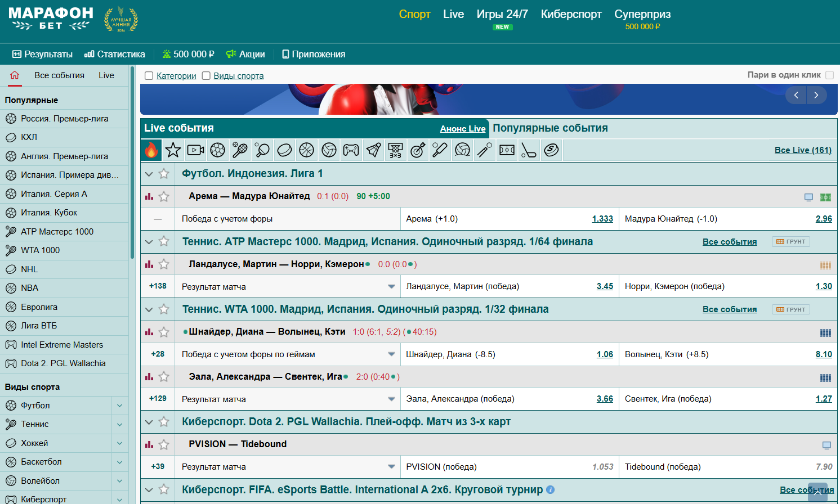Bet on Эала, Александра odds 3.66
840x504 pixels.
pyautogui.click(x=605, y=399)
